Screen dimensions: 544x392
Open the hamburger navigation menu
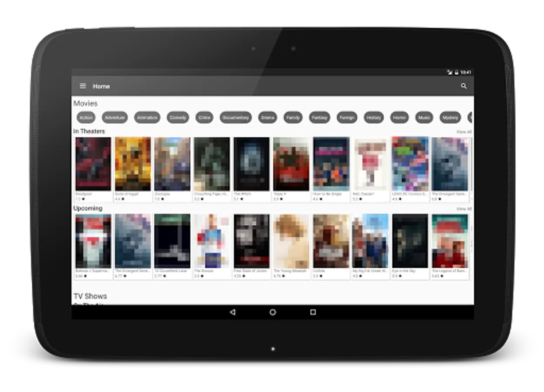83,86
